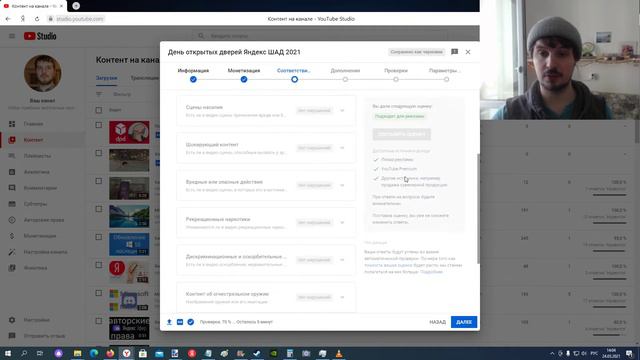Select the checkbox for the авторские права video
The height and width of the screenshot is (360, 640).
(x=99, y=321)
